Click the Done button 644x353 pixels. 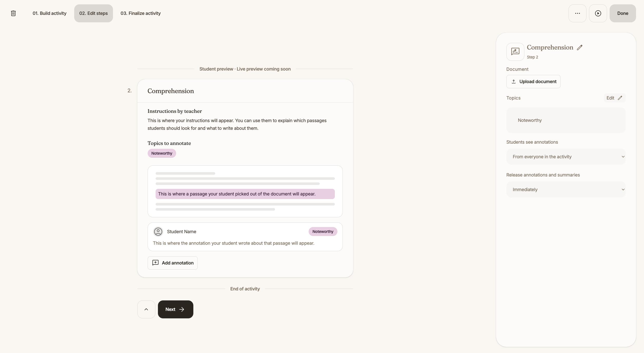623,13
